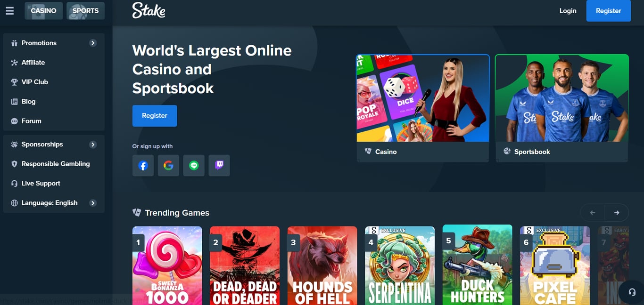Sign up with Facebook
This screenshot has height=305, width=644.
tap(143, 165)
